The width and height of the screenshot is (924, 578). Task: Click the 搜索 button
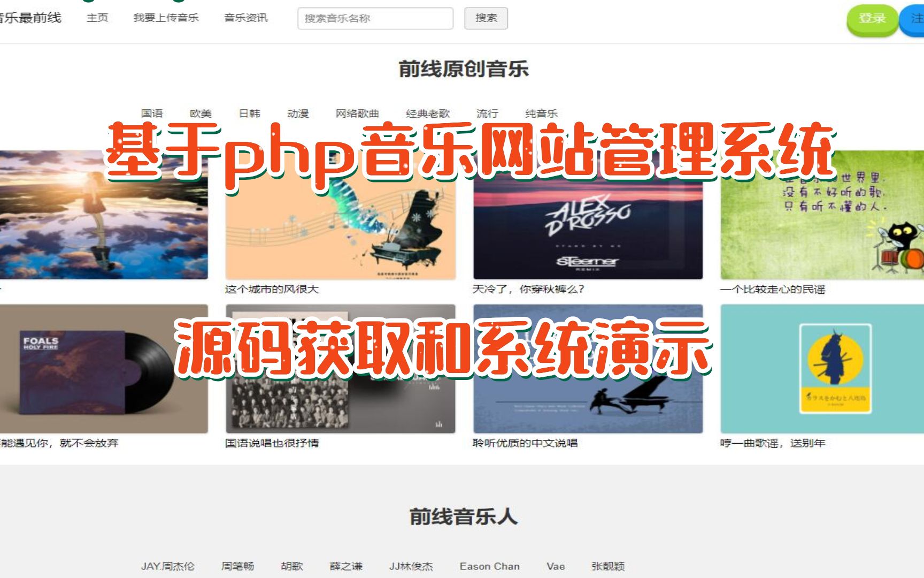pos(486,18)
